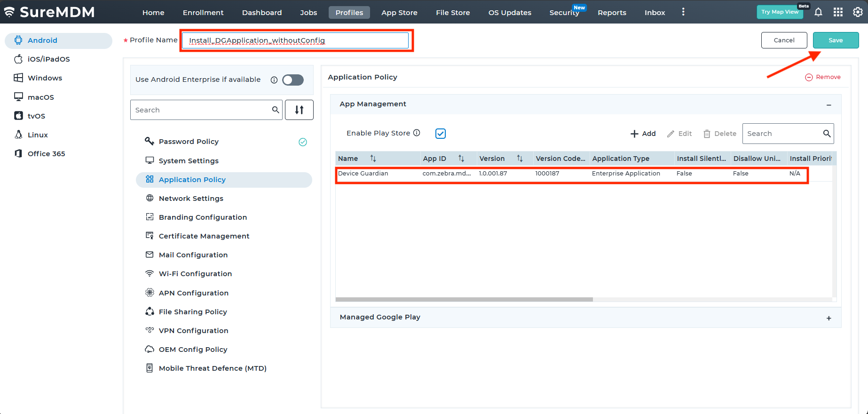
Task: Add an application to the policy
Action: (643, 134)
